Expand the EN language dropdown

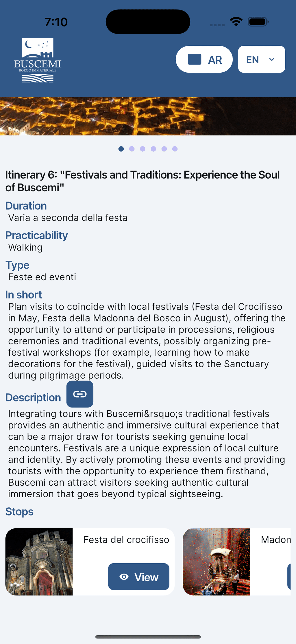262,59
